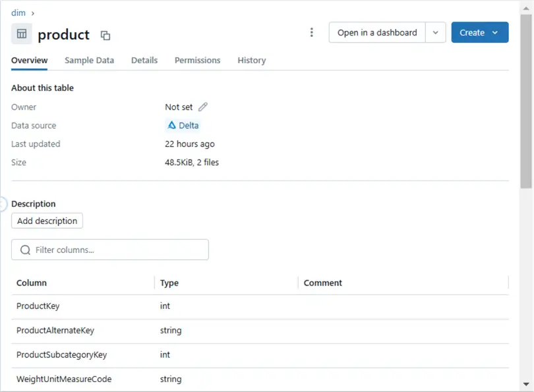Screen dimensions: 534x392
Task: Click the Open in a dashboard button
Action: coord(377,32)
